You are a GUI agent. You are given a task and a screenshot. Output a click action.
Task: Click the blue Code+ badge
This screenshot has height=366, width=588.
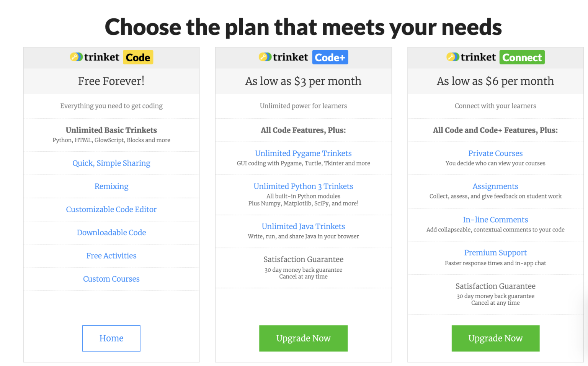[x=330, y=57]
